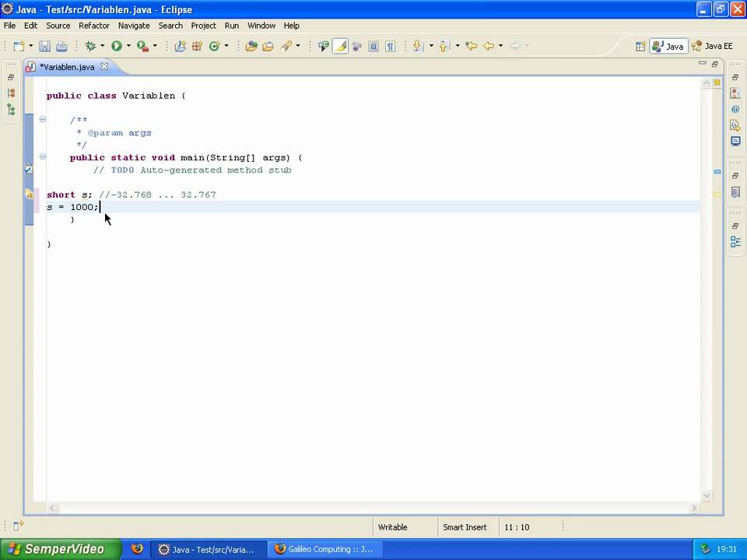Open the Problems view icon in the right trim
The width and height of the screenshot is (747, 560).
click(x=735, y=93)
